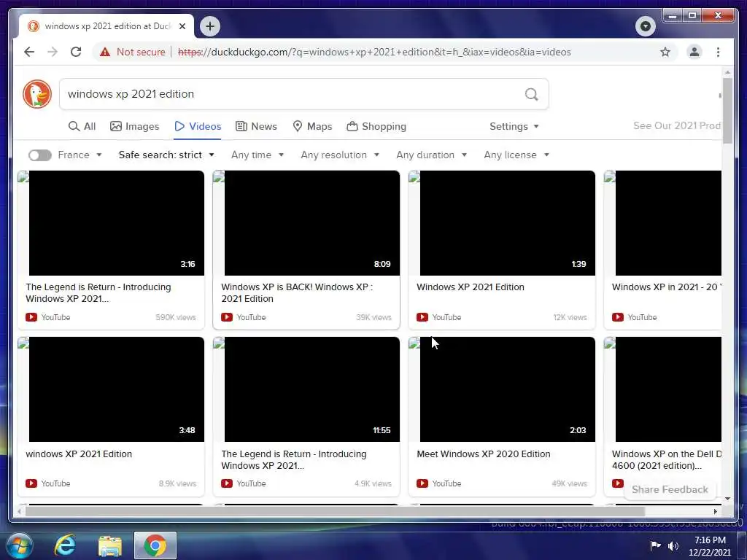Click YouTube icon under lowercase windows XP 2021 Edition
This screenshot has width=747, height=560.
point(31,483)
